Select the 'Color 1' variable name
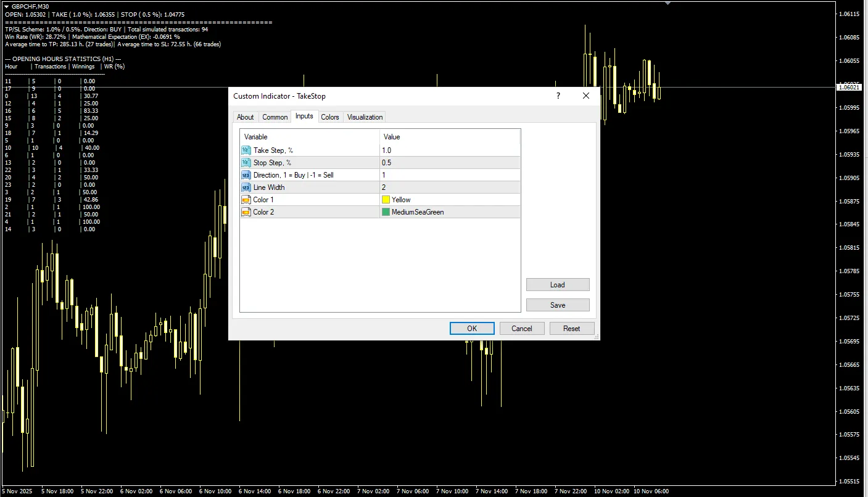 263,200
